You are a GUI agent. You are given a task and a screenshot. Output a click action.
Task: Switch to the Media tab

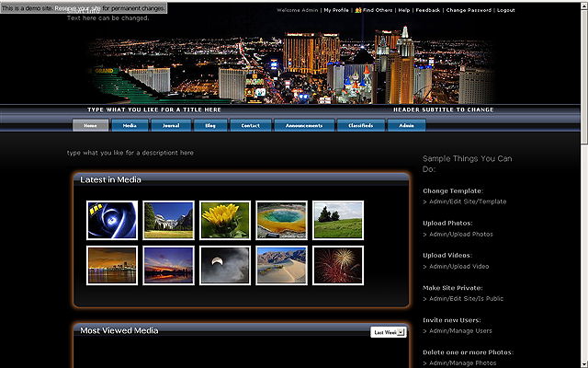(130, 125)
